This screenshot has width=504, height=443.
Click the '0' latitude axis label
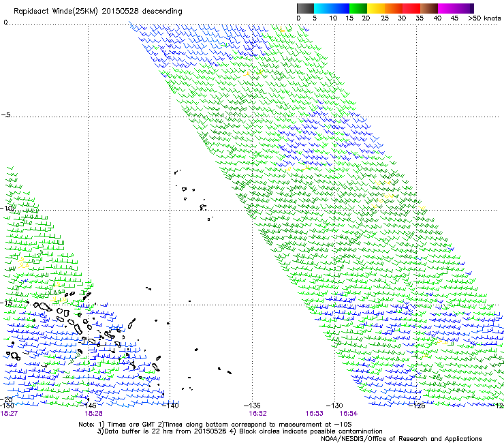[5, 22]
